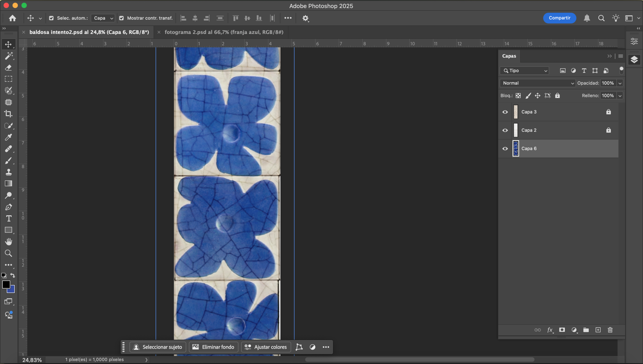Switch to the baldosa intento2.psd document tab

click(89, 32)
